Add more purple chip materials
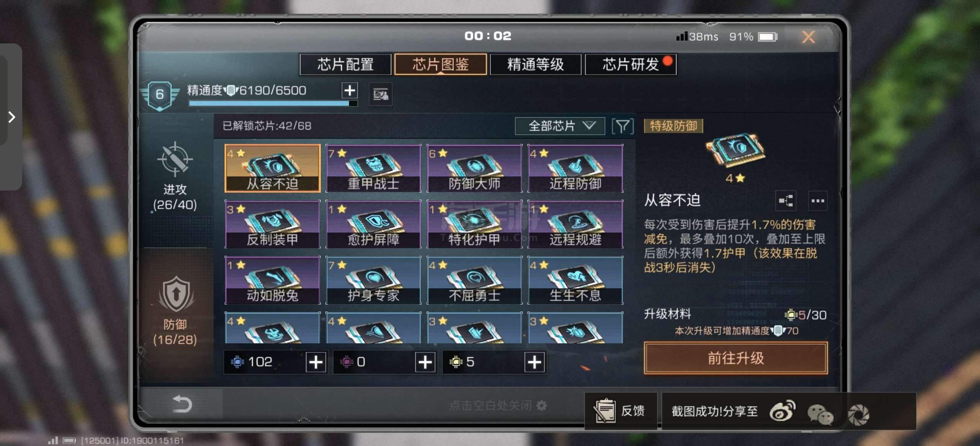Image resolution: width=980 pixels, height=446 pixels. pos(425,362)
